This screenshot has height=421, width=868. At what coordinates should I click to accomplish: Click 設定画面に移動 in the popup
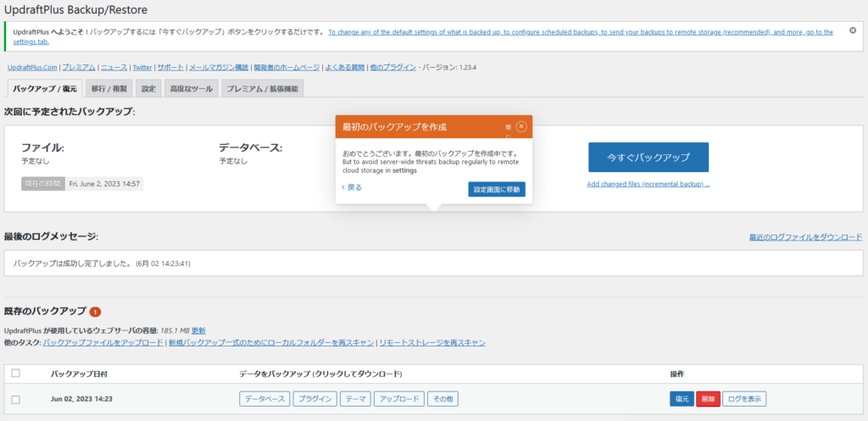[x=497, y=189]
